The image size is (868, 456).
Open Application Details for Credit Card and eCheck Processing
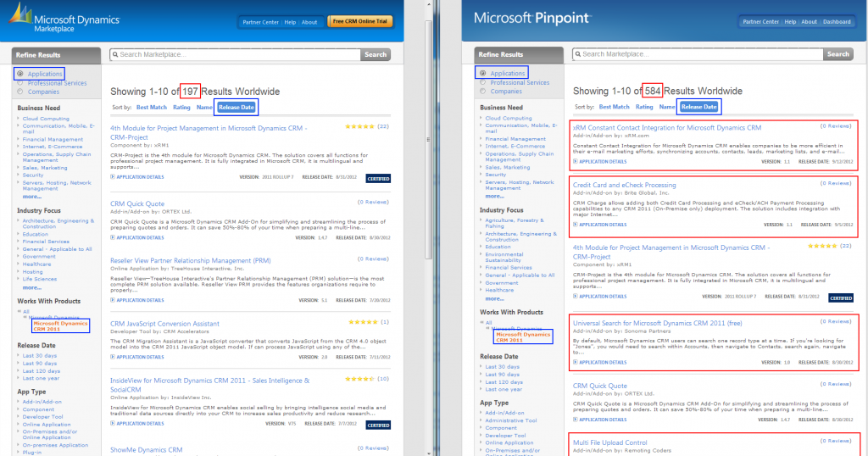click(x=603, y=225)
